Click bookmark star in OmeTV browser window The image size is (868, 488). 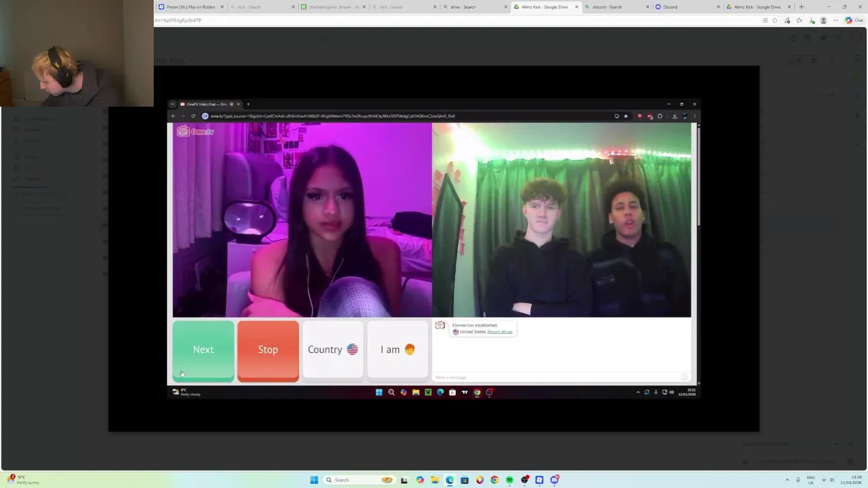click(x=626, y=116)
